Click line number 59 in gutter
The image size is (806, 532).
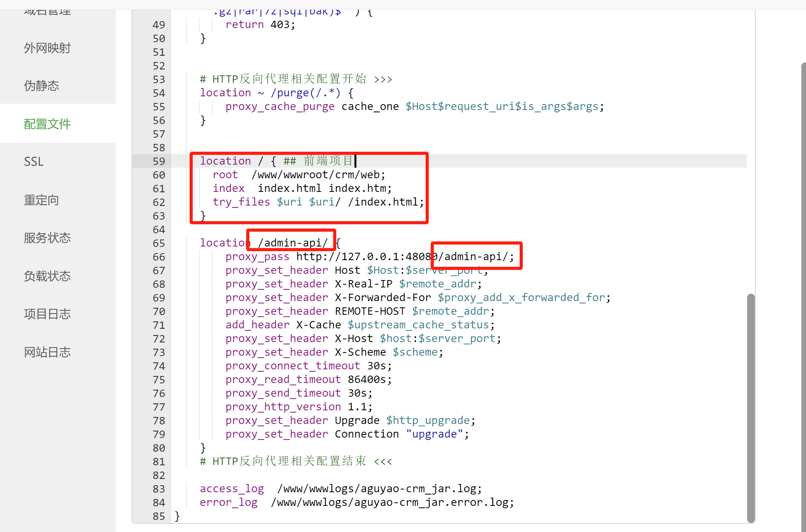(x=159, y=161)
